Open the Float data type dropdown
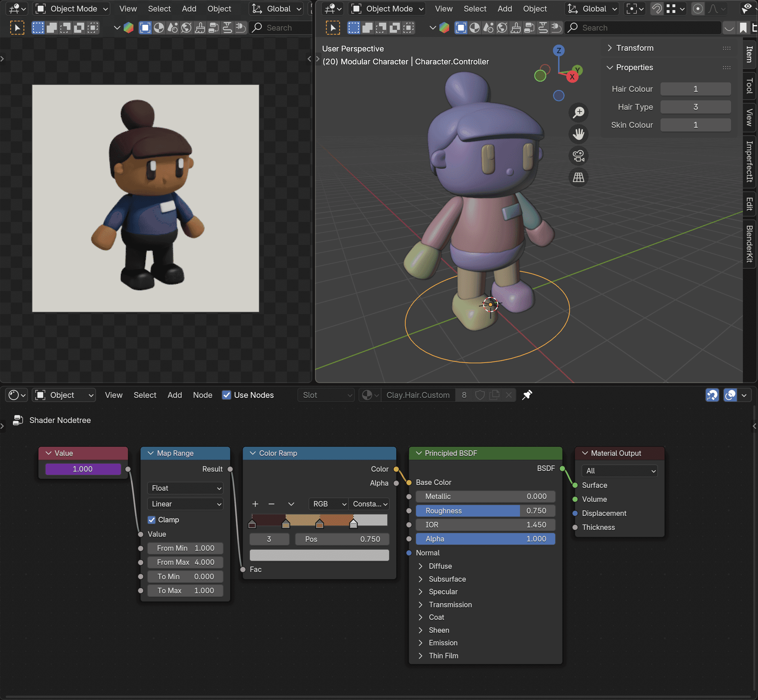Viewport: 758px width, 700px height. tap(185, 488)
